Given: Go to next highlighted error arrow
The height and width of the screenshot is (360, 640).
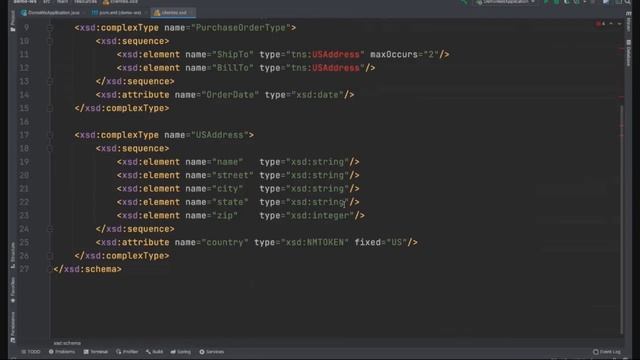Looking at the screenshot, I should point(619,24).
